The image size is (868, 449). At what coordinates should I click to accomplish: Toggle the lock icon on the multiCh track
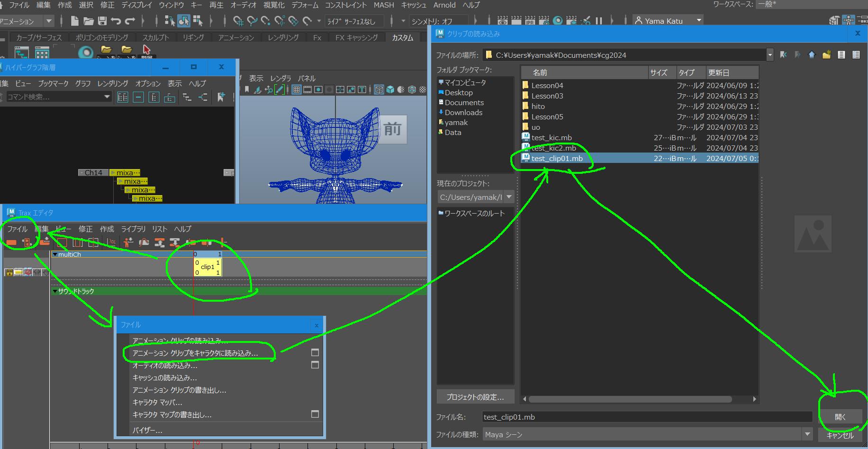pyautogui.click(x=9, y=272)
